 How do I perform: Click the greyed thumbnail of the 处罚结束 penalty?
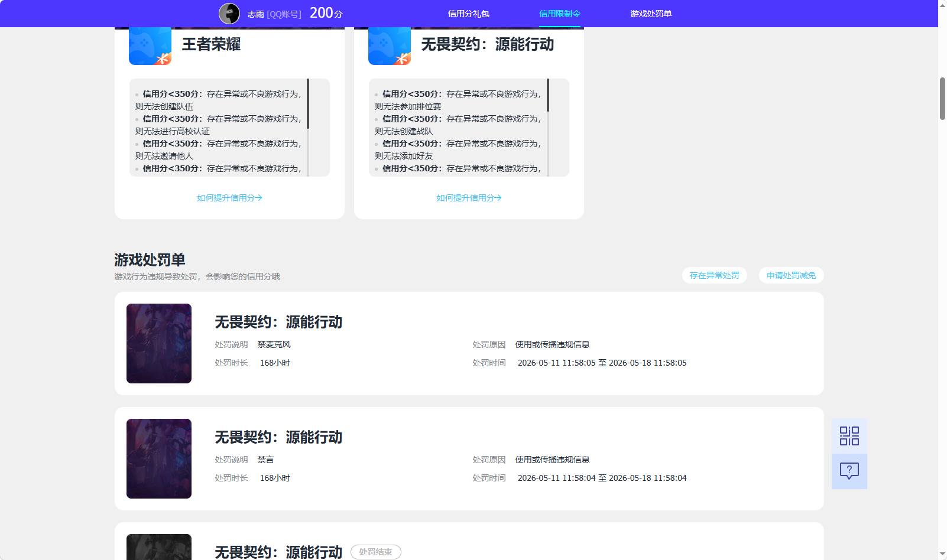coord(159,547)
